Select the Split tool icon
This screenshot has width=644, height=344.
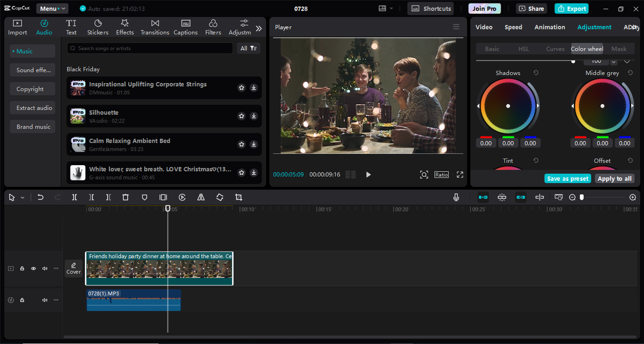coord(74,197)
